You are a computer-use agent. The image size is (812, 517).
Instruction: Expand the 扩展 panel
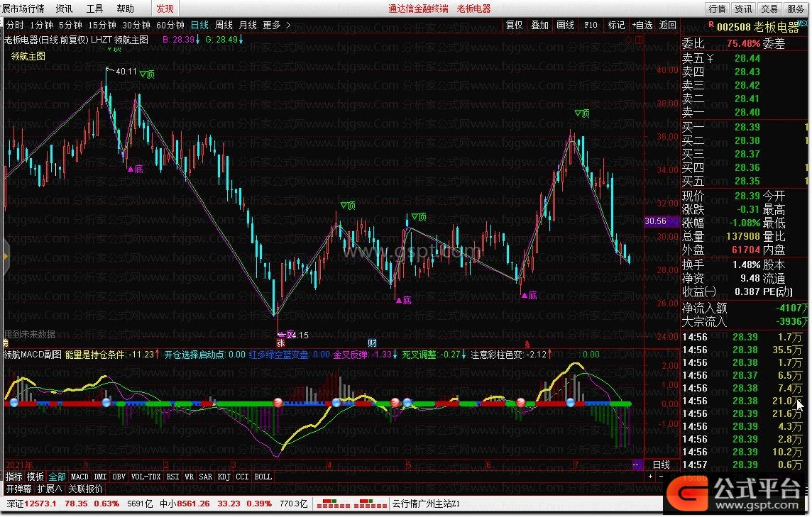click(50, 489)
